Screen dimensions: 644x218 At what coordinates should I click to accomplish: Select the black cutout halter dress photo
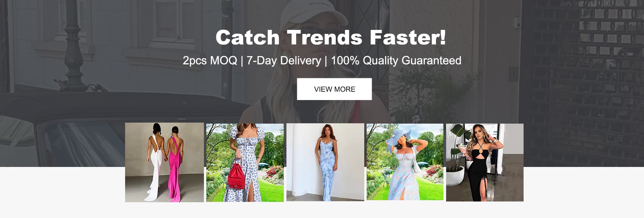point(485,163)
